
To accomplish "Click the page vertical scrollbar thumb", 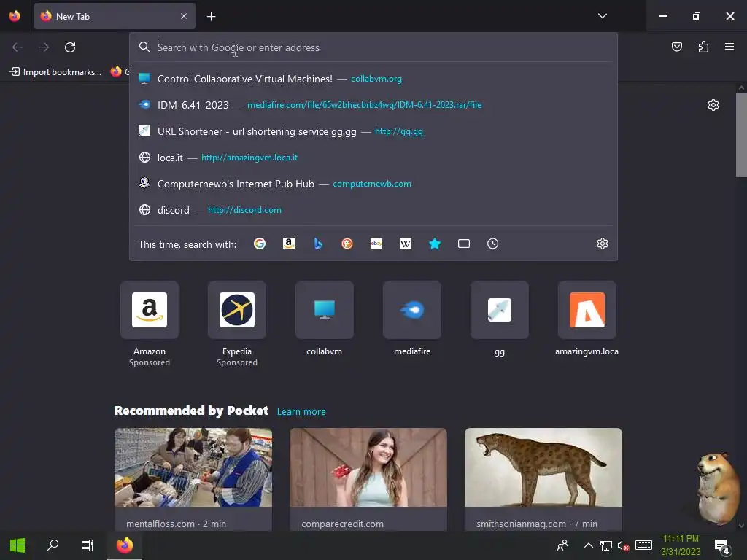I will [741, 135].
